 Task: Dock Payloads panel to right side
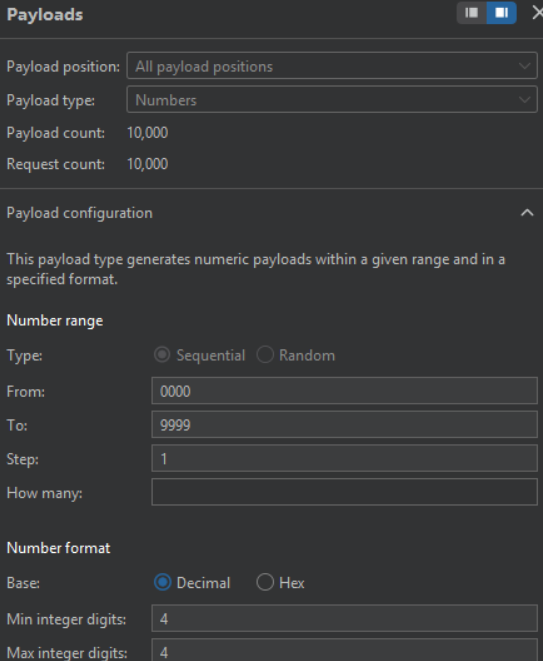(x=501, y=13)
